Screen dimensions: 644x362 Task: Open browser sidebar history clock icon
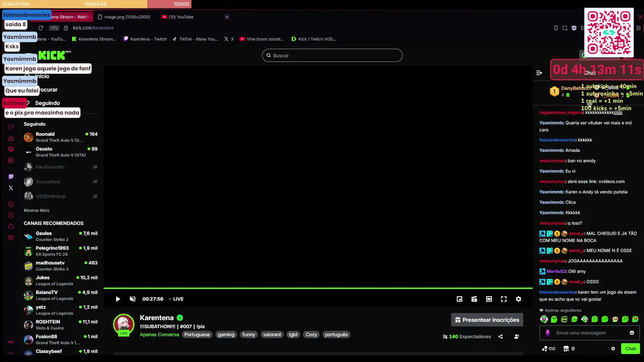click(x=11, y=215)
